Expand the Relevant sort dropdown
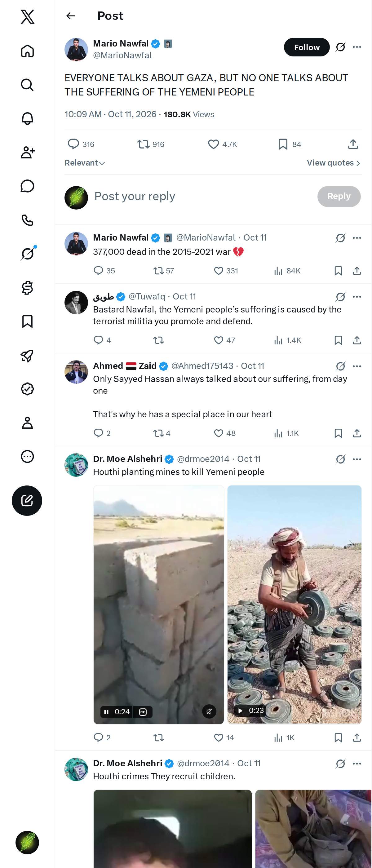The width and height of the screenshot is (372, 868). (x=85, y=163)
